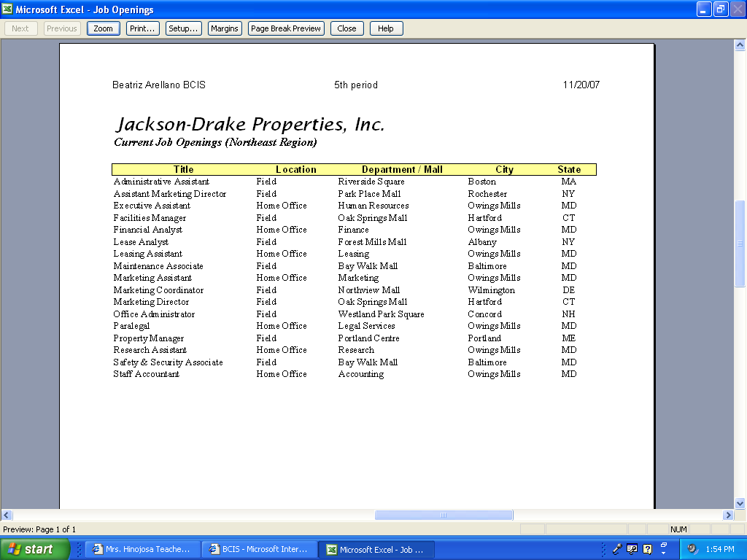Click the Excel icon in the title bar
Screen dimensions: 747x560
coord(7,9)
